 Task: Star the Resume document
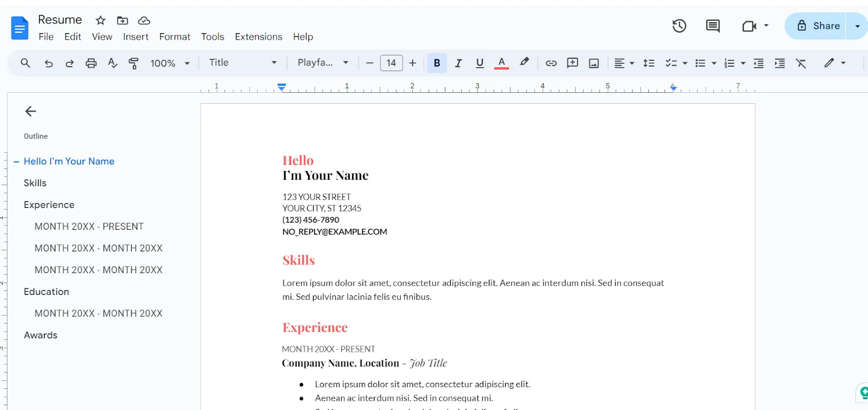[x=100, y=21]
